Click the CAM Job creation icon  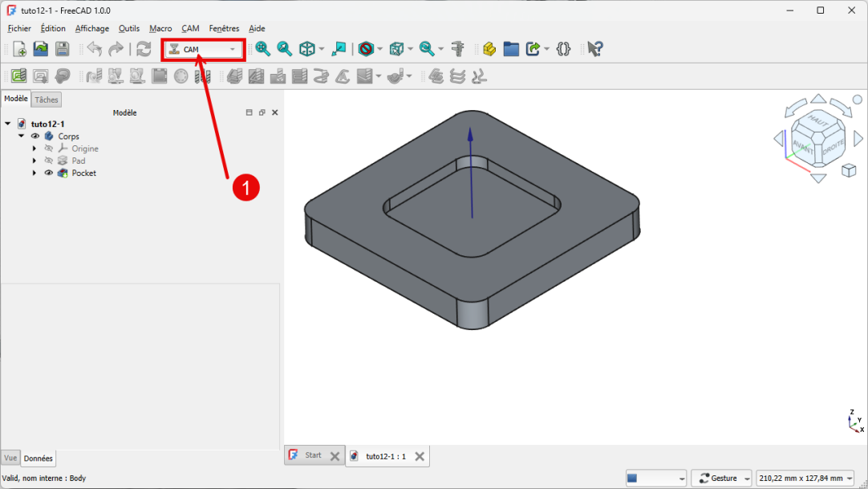pyautogui.click(x=19, y=76)
